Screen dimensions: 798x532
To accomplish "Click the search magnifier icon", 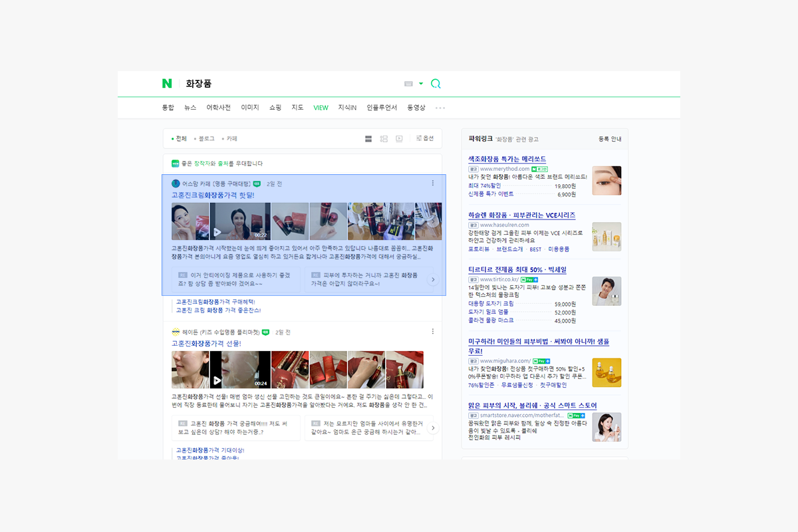I will (436, 84).
